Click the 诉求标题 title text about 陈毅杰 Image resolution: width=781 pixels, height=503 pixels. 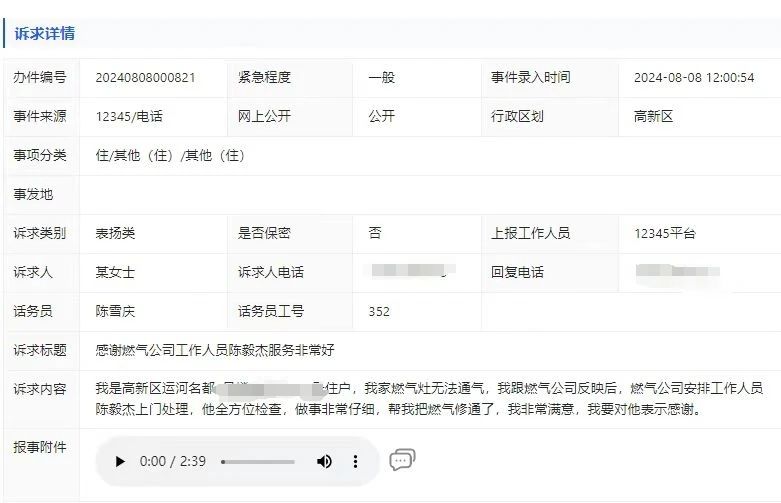pos(215,350)
